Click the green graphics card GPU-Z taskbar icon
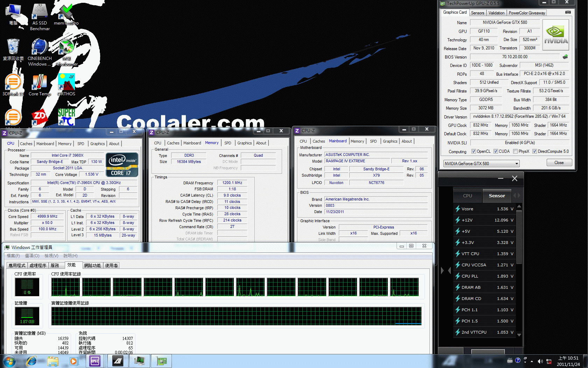The image size is (588, 368). click(x=161, y=361)
